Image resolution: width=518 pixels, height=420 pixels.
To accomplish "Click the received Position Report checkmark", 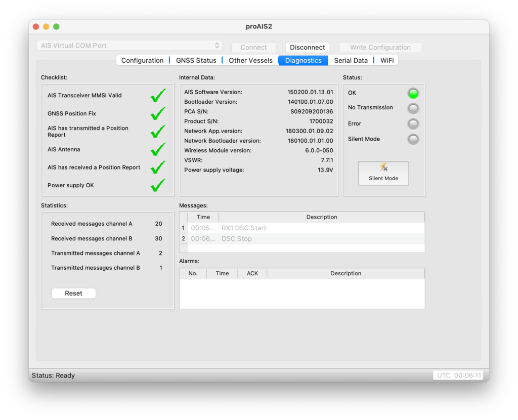I will click(158, 167).
